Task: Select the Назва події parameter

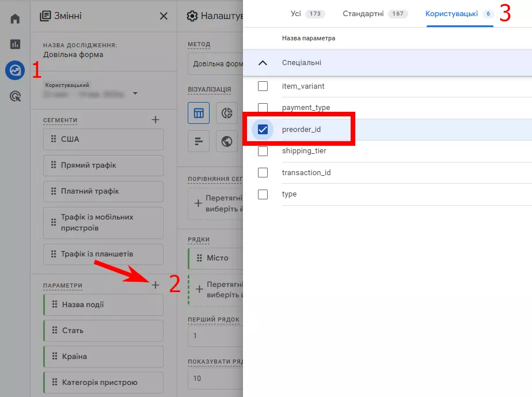Action: coord(103,305)
